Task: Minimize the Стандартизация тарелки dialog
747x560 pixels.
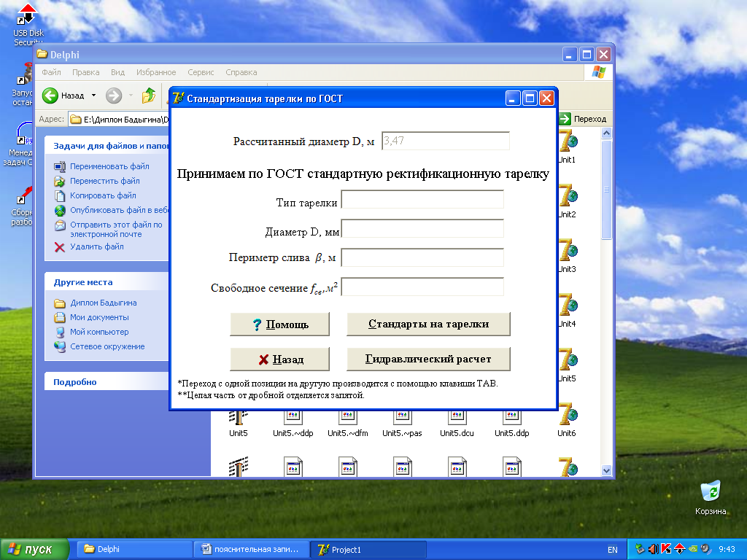Action: point(513,98)
